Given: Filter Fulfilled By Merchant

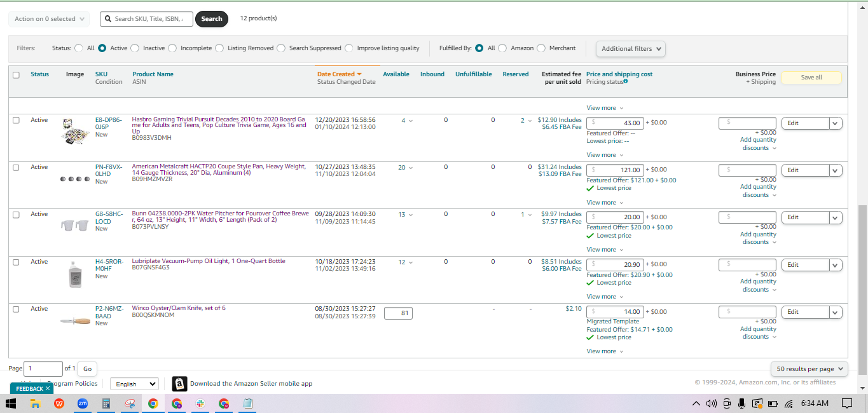Looking at the screenshot, I should click(541, 48).
